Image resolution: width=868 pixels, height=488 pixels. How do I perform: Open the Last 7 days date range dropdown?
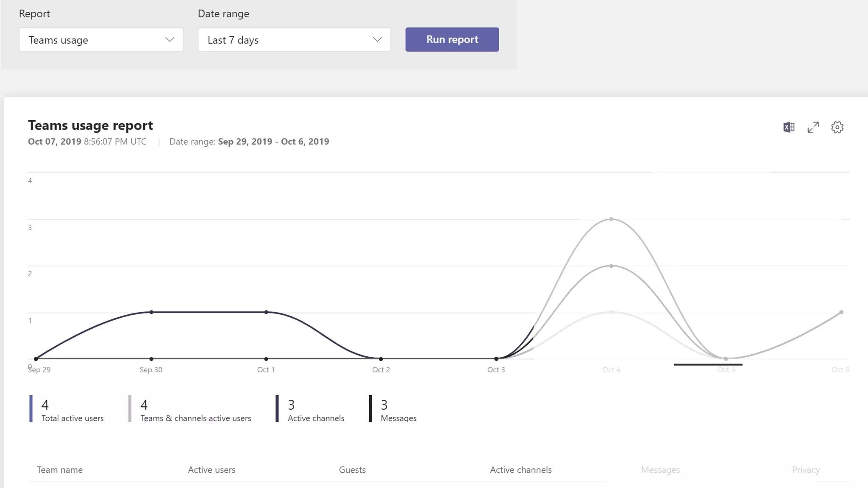[x=294, y=40]
